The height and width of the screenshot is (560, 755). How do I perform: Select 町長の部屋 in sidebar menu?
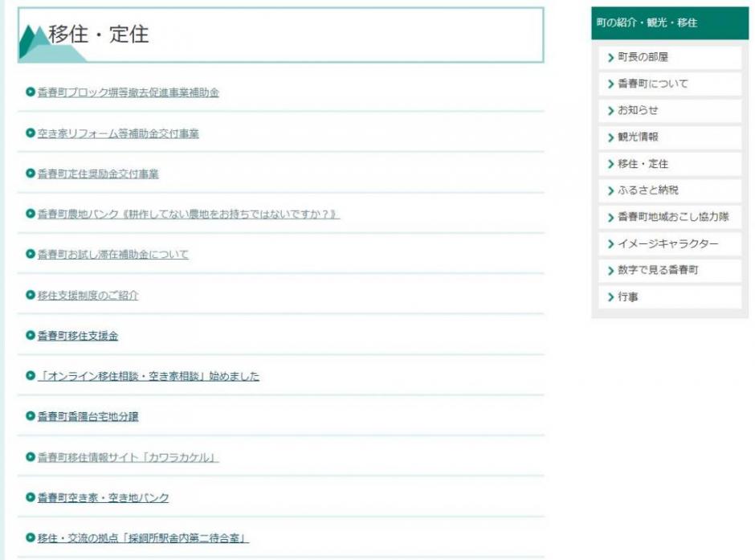(x=670, y=57)
